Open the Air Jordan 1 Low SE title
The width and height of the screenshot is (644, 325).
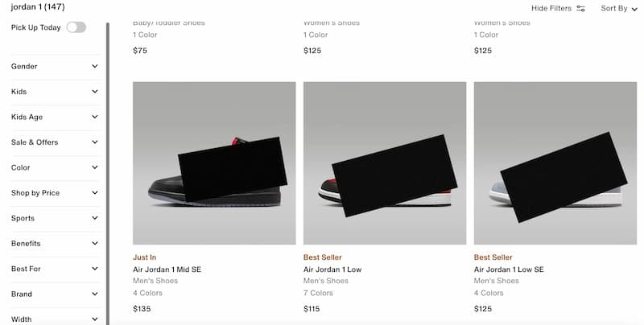coord(509,269)
